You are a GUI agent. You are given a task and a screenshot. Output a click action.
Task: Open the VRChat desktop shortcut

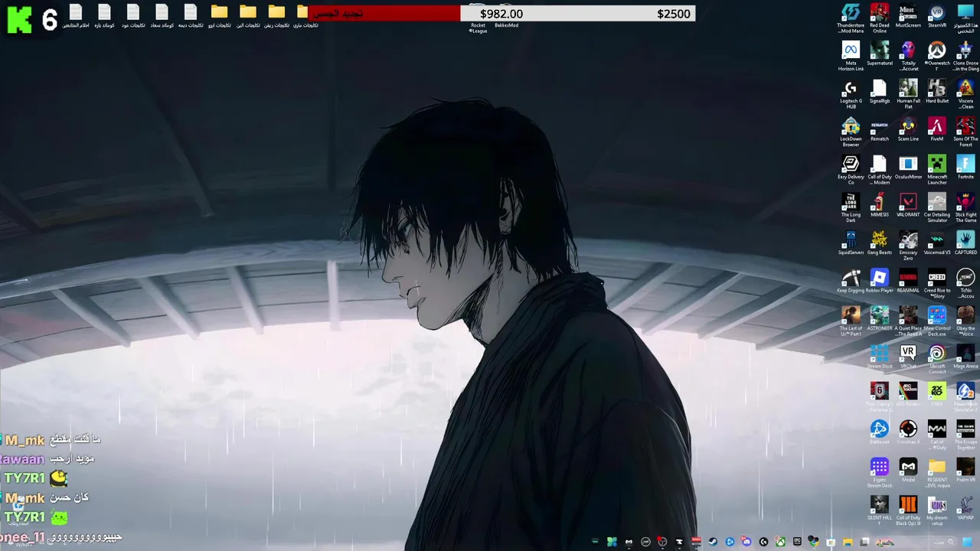[x=908, y=357]
